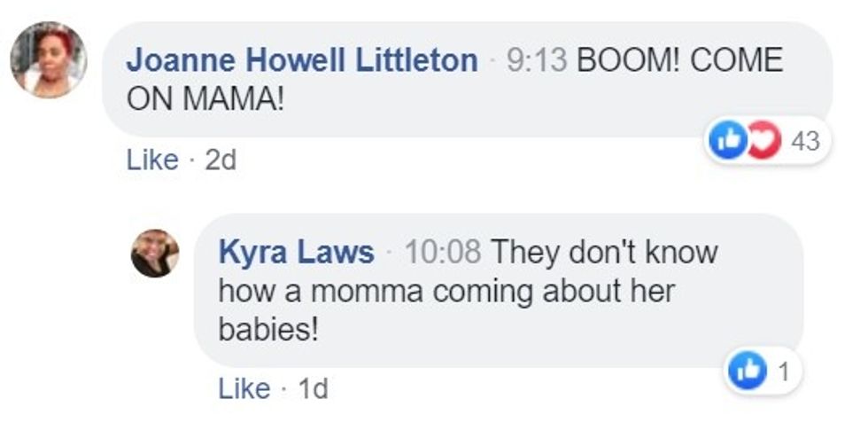The height and width of the screenshot is (422, 868).
Task: Click thumbs-up reaction icon on Kyra's reply
Action: tap(748, 371)
